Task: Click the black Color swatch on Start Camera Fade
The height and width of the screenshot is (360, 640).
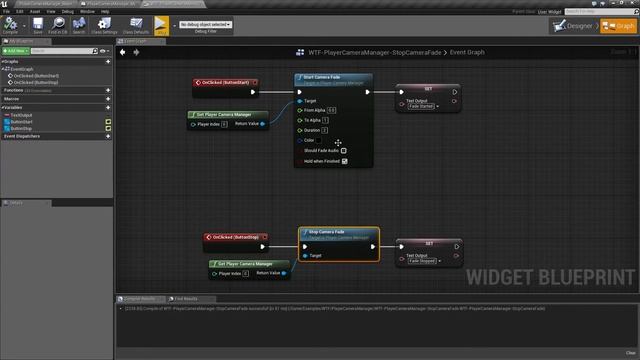Action: point(318,140)
